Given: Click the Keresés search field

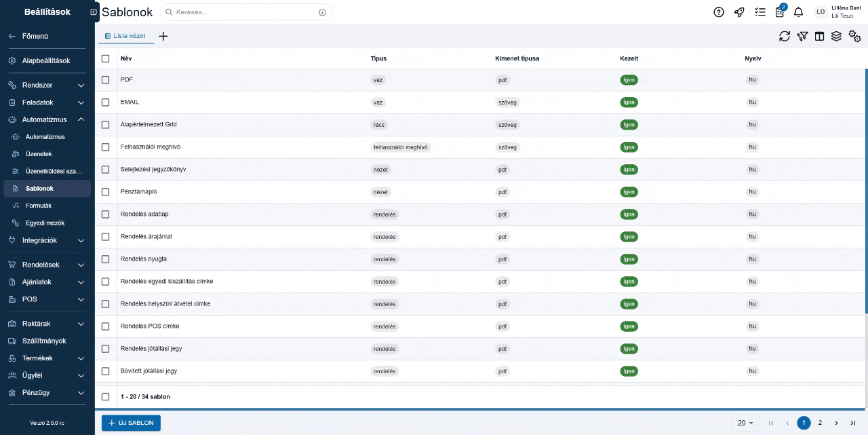Looking at the screenshot, I should (x=245, y=12).
